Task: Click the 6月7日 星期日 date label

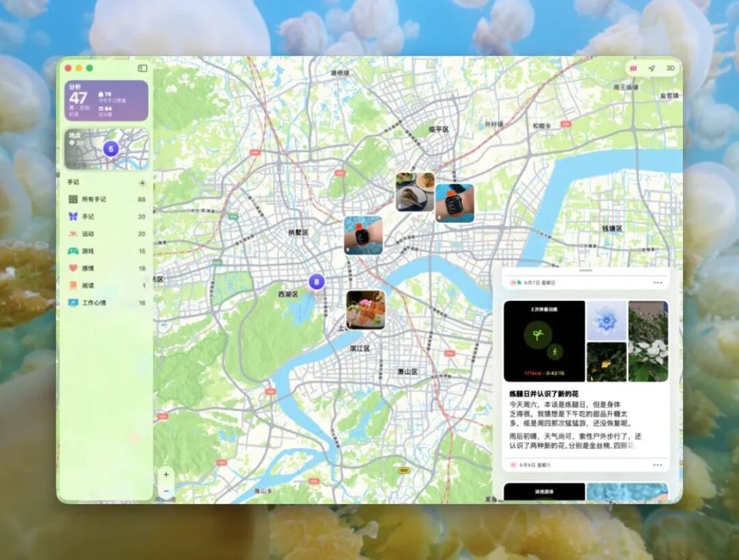Action: click(x=539, y=282)
